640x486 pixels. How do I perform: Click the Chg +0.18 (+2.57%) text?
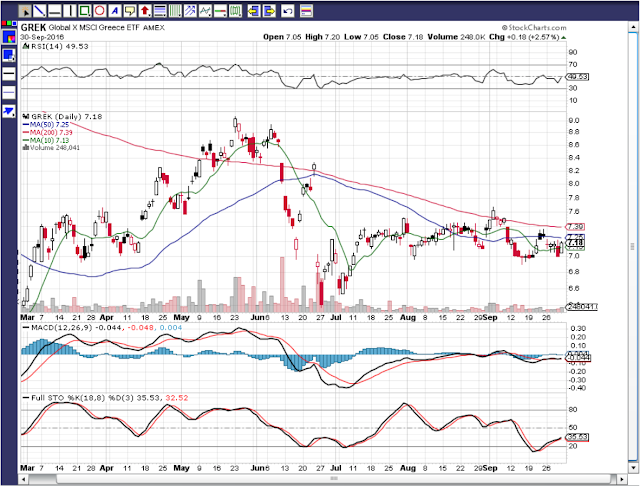click(524, 37)
